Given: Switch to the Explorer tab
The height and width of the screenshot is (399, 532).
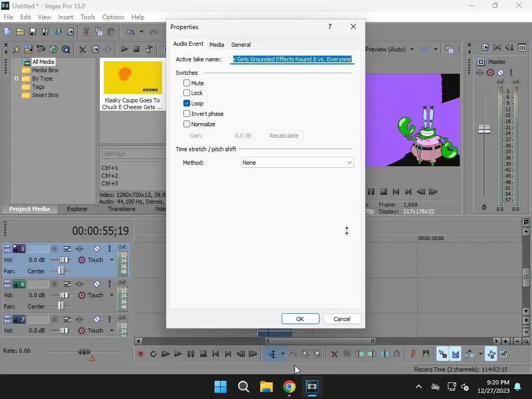Looking at the screenshot, I should pyautogui.click(x=77, y=209).
